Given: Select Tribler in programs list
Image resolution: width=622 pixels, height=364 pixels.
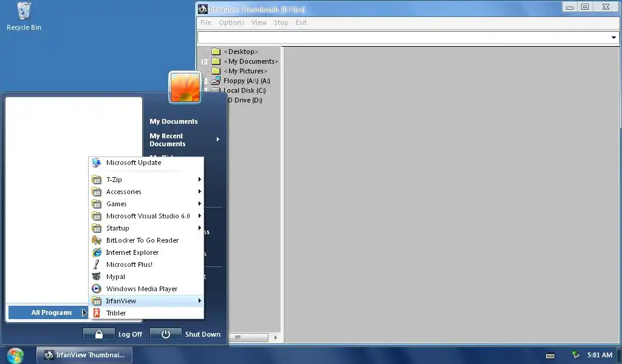Looking at the screenshot, I should [146, 313].
